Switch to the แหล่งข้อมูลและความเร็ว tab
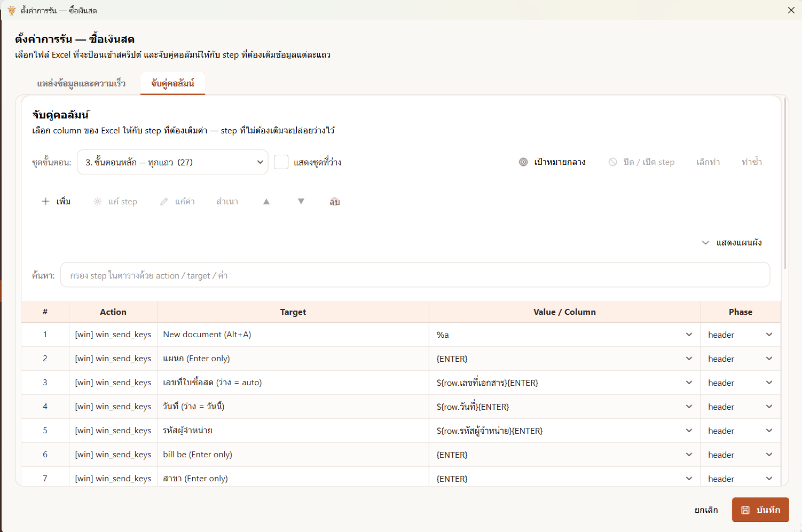The width and height of the screenshot is (802, 532). (x=81, y=83)
